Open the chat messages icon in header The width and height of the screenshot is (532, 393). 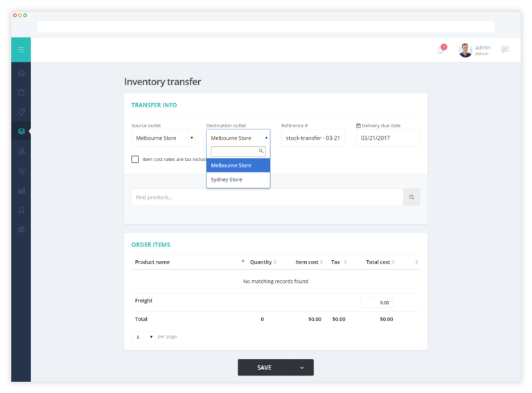tap(505, 49)
